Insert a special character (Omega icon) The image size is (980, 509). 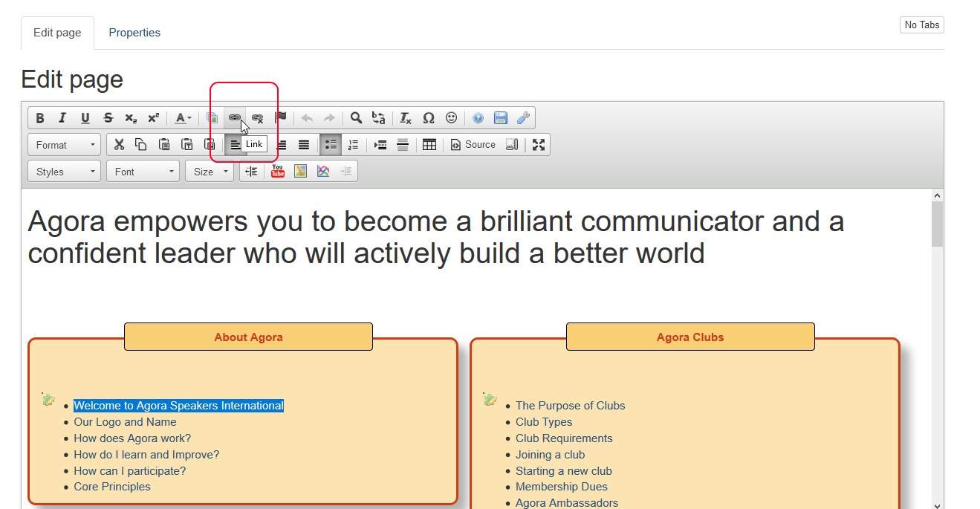[429, 118]
